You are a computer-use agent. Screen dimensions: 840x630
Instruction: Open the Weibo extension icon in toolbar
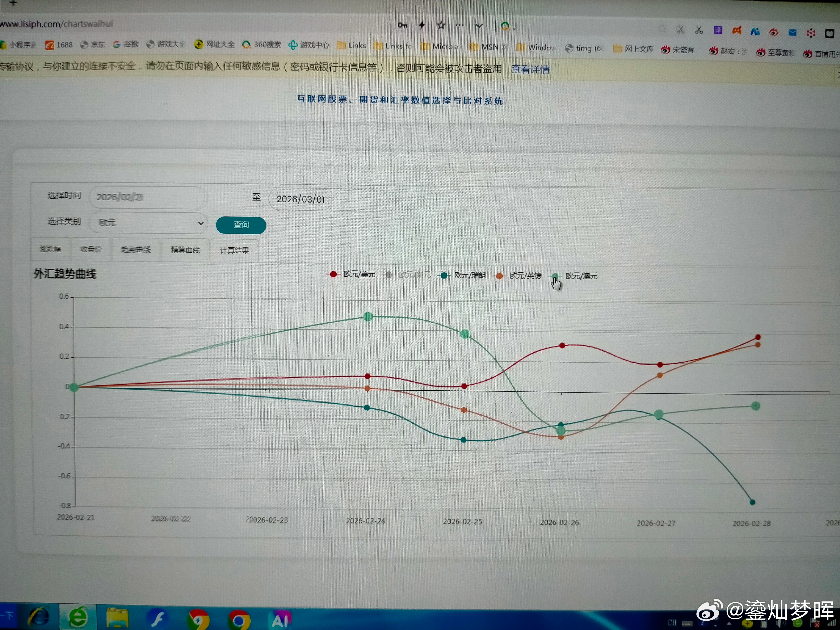774,32
